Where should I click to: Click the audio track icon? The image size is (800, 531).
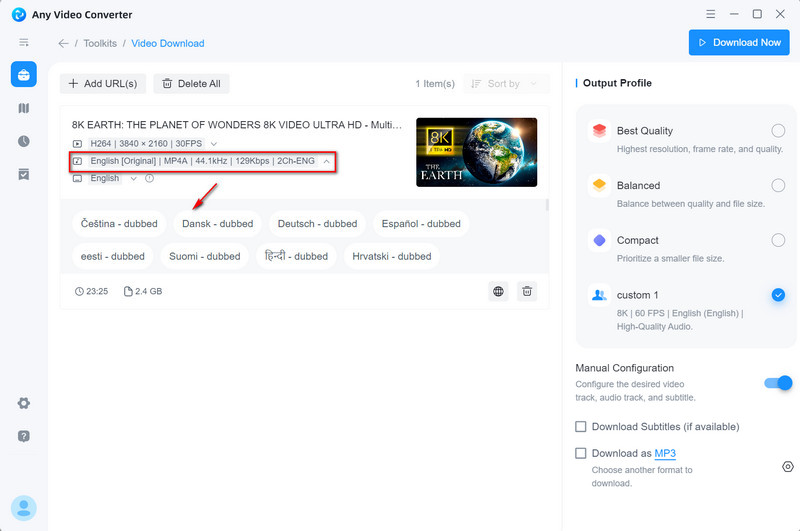click(x=77, y=161)
